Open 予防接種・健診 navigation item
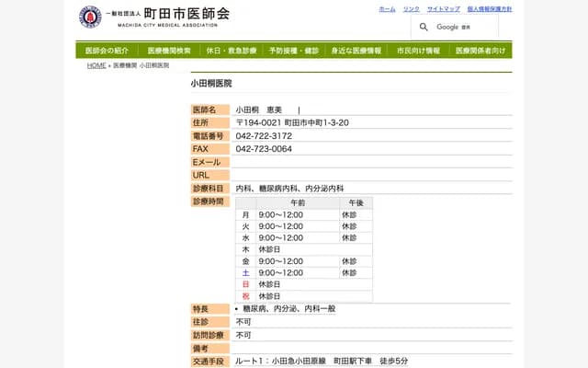Viewport: 588px width, 368px height. (294, 51)
